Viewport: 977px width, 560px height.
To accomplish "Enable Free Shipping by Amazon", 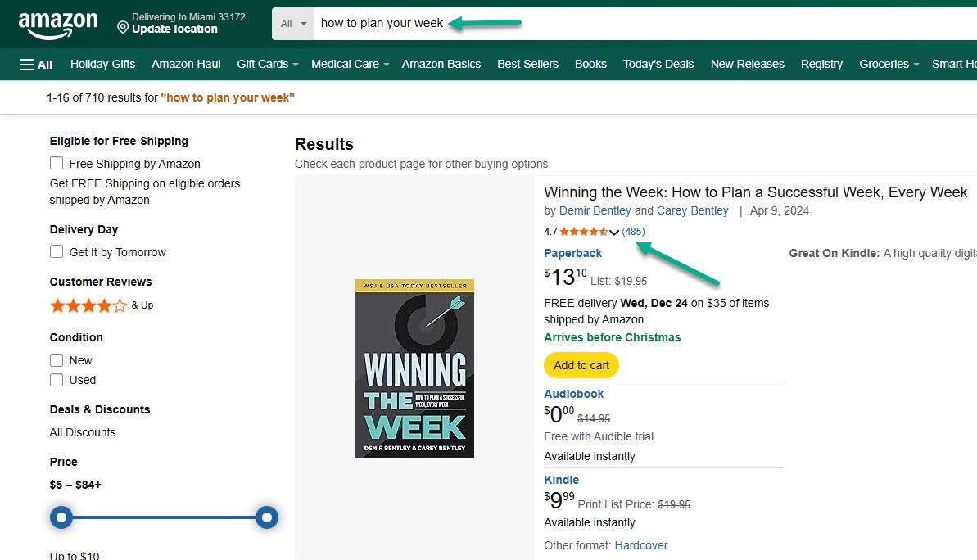I will (57, 163).
